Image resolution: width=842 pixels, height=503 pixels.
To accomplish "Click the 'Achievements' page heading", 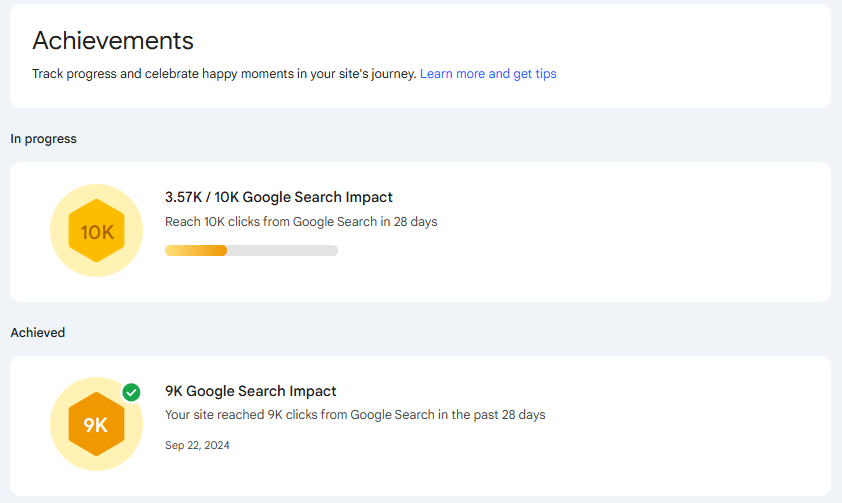I will coord(113,40).
